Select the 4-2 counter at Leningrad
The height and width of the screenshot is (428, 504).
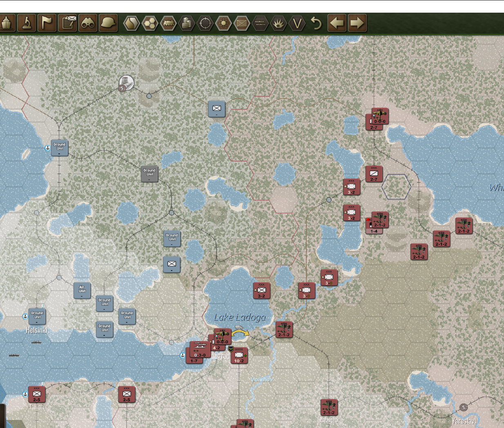216,348
